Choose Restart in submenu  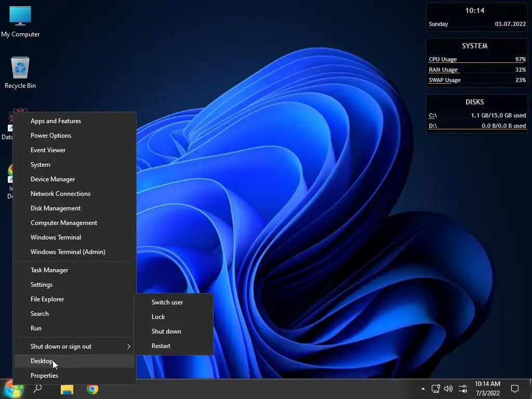click(x=174, y=346)
